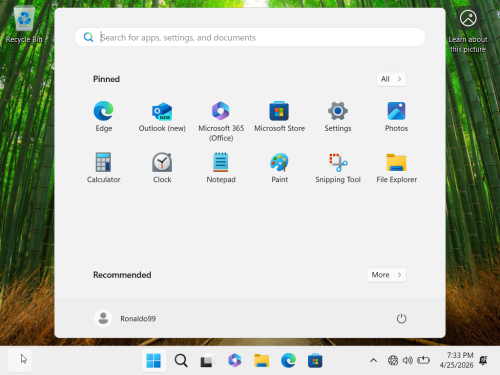The width and height of the screenshot is (500, 375).
Task: Expand More recommended items
Action: pos(387,275)
